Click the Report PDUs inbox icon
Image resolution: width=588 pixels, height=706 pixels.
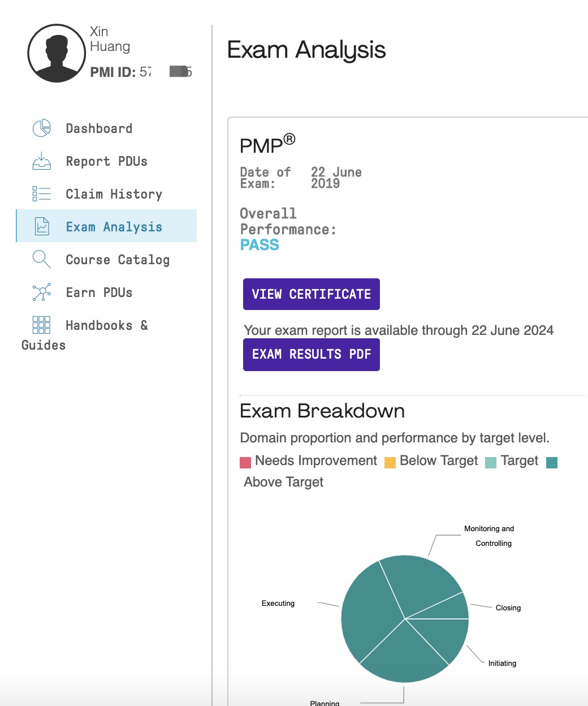(42, 161)
